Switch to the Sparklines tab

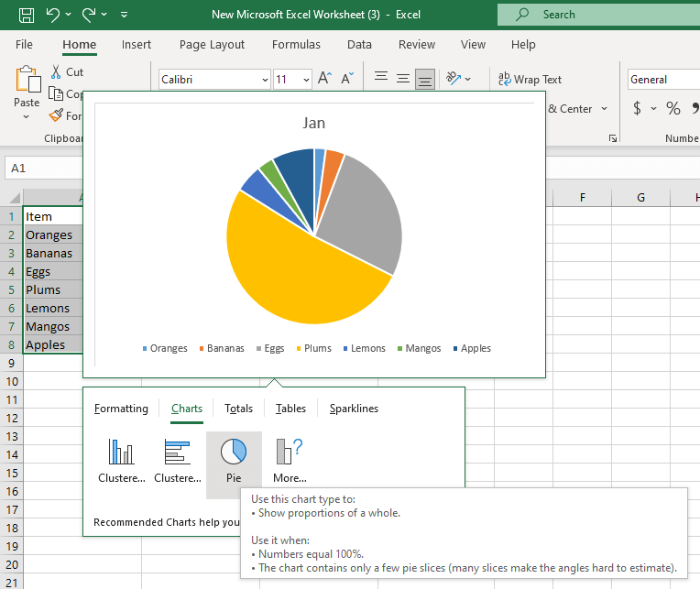pos(354,409)
